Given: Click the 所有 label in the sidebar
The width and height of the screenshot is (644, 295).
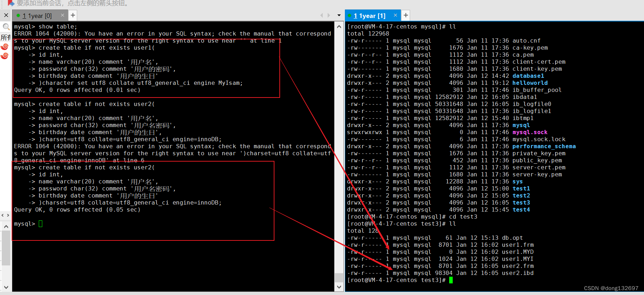Looking at the screenshot, I should point(6,37).
